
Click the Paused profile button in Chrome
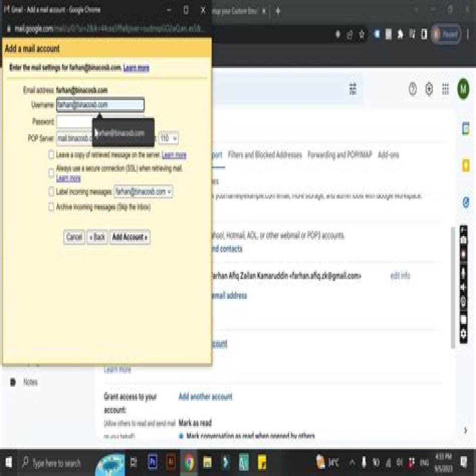point(446,35)
